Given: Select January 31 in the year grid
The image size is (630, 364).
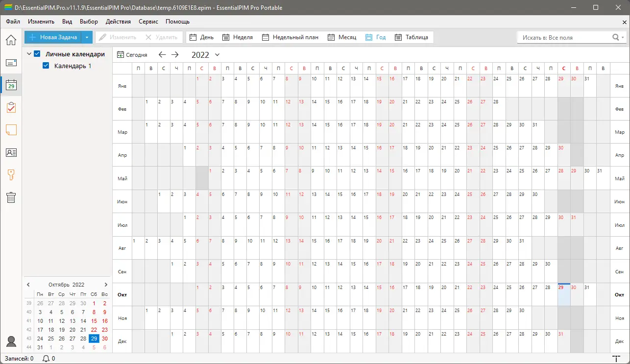Looking at the screenshot, I should (590, 86).
